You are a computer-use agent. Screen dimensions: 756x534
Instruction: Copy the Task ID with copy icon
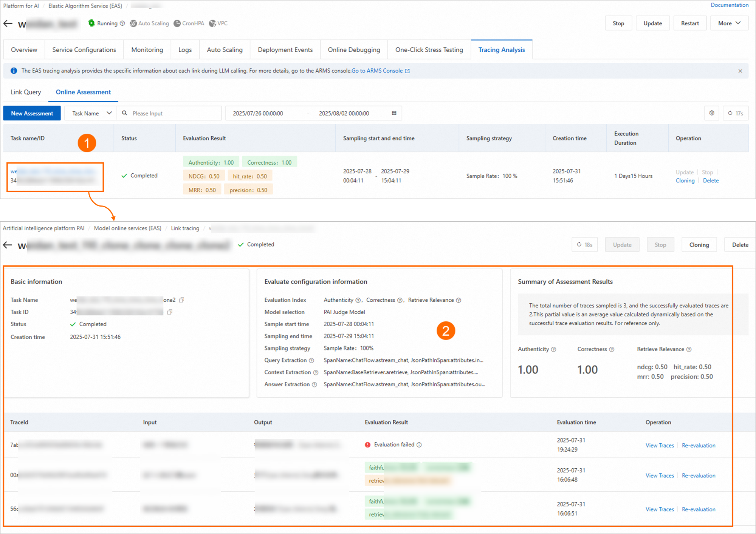click(x=170, y=312)
